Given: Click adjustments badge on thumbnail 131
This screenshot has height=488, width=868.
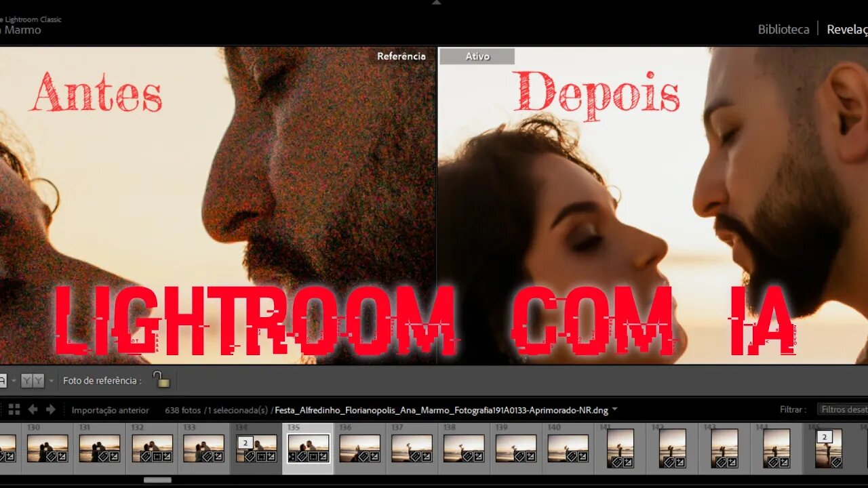Looking at the screenshot, I should (x=114, y=456).
